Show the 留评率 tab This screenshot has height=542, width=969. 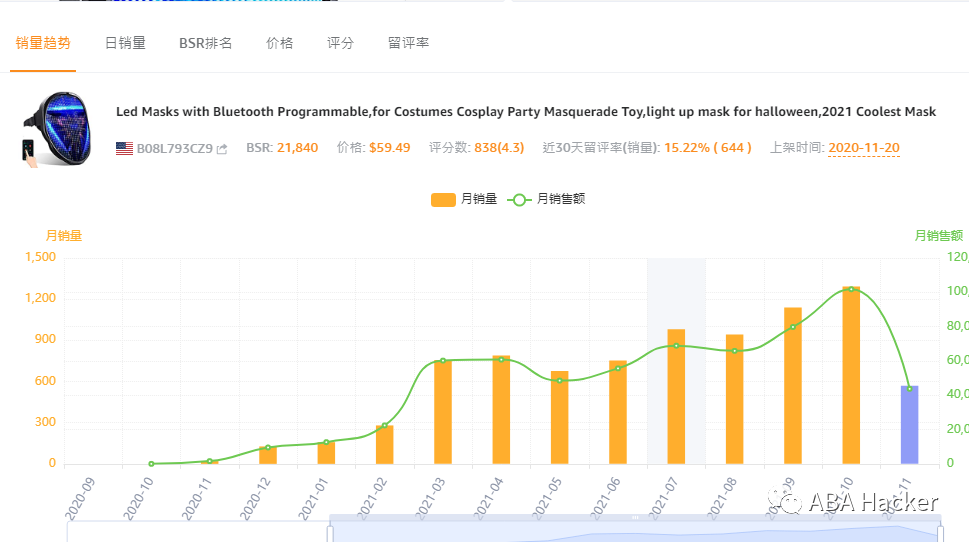coord(408,43)
